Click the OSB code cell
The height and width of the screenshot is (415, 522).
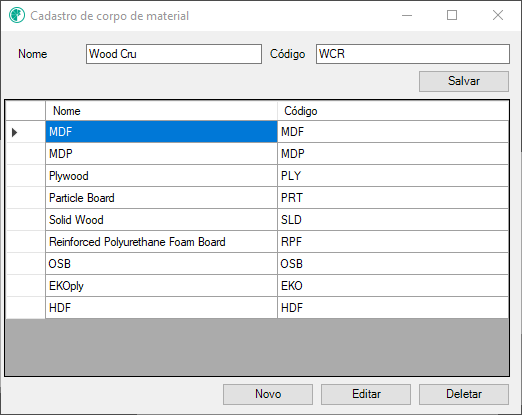(393, 264)
